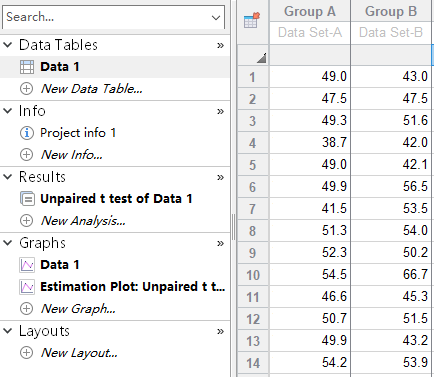Click the table format icon in sheet corner
Viewport: 434px width, 377px height.
(x=252, y=21)
